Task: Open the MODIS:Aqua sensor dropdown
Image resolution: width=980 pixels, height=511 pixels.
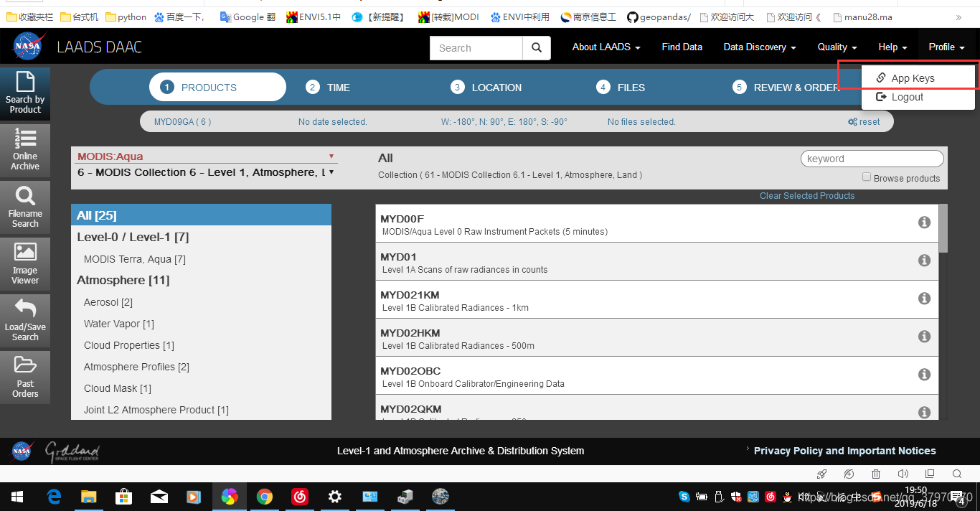Action: click(x=205, y=156)
